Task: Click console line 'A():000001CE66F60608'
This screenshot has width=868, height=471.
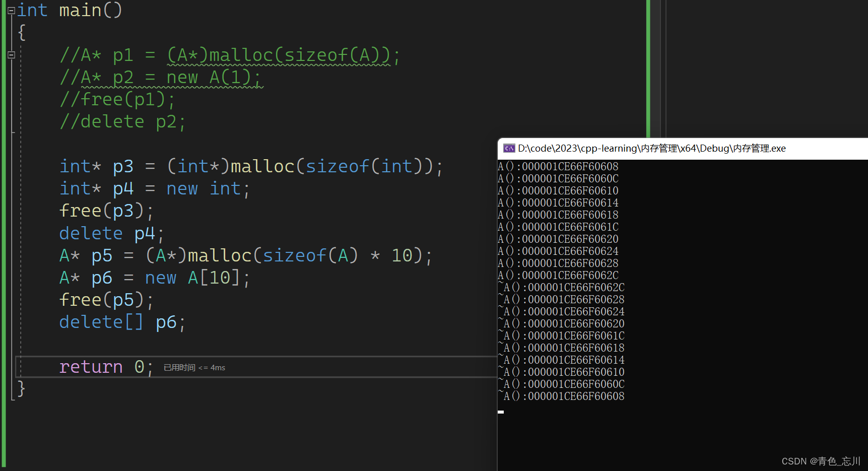Action: click(558, 166)
